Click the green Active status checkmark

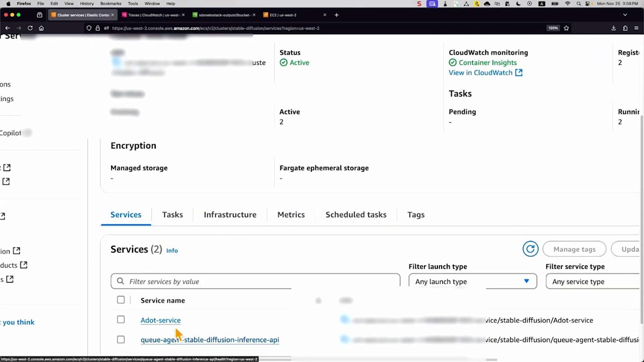pyautogui.click(x=283, y=63)
